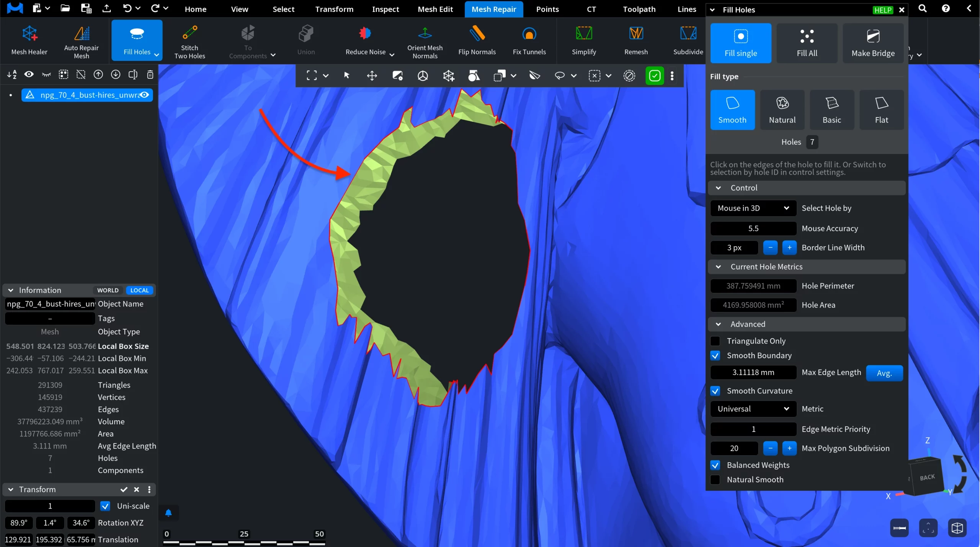Adjust the Mouse Accuracy slider
Image resolution: width=980 pixels, height=547 pixels.
tap(753, 228)
